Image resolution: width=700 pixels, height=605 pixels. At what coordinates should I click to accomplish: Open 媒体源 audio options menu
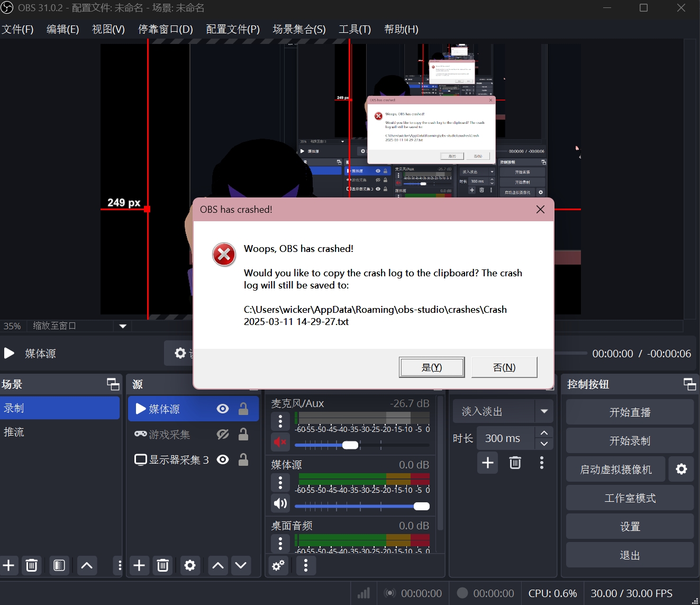pyautogui.click(x=280, y=482)
